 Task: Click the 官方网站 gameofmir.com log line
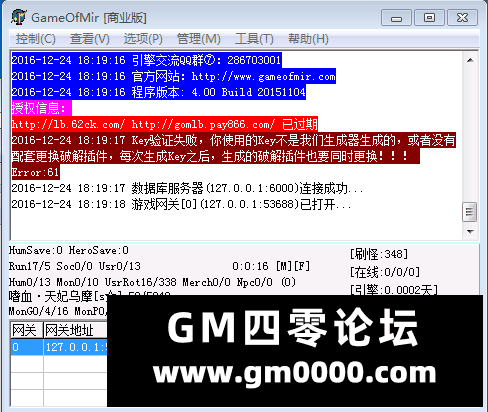(x=174, y=76)
